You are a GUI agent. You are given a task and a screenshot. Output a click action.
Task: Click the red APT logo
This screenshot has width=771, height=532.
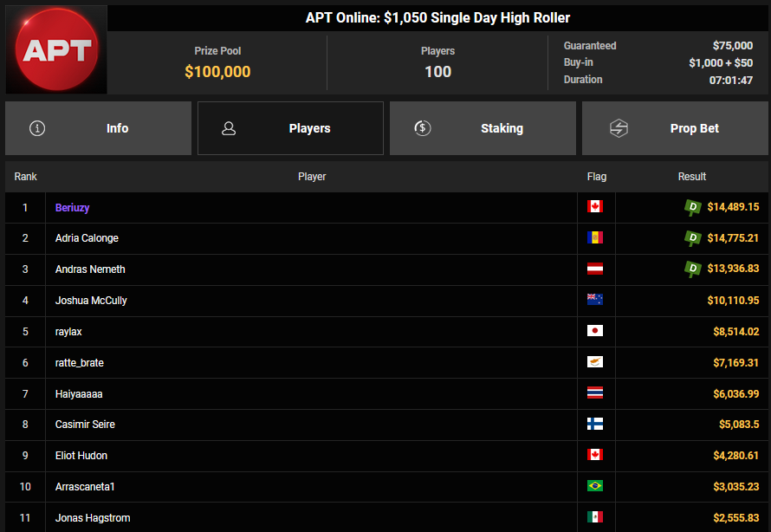click(56, 50)
